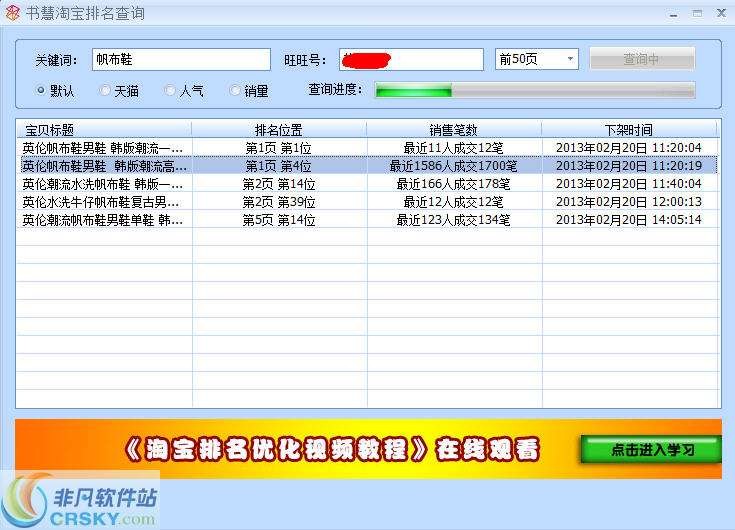Pick the 销量 radio option

coord(234,90)
